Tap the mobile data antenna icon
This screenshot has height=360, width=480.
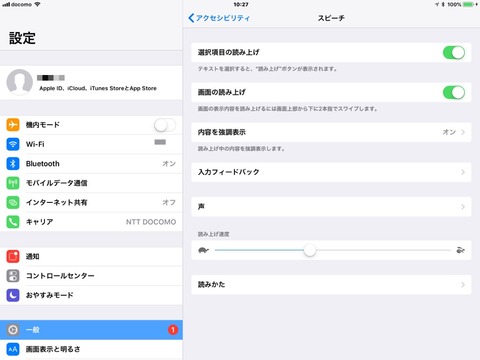coord(13,183)
